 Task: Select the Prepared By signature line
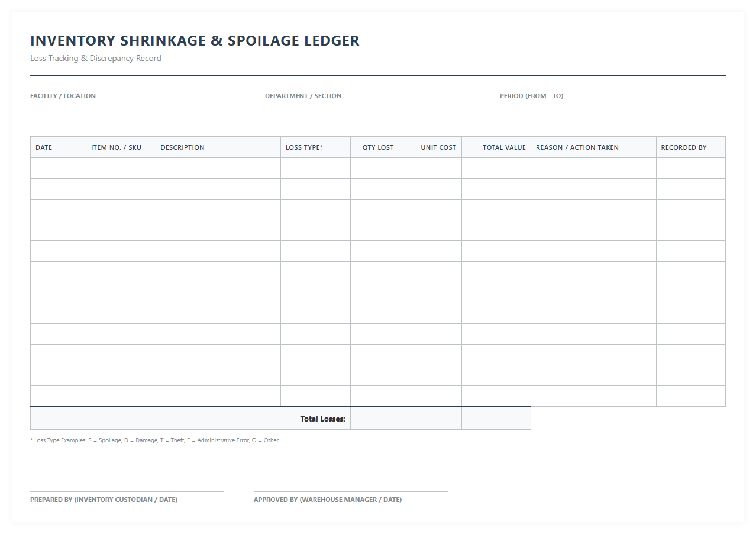(127, 491)
